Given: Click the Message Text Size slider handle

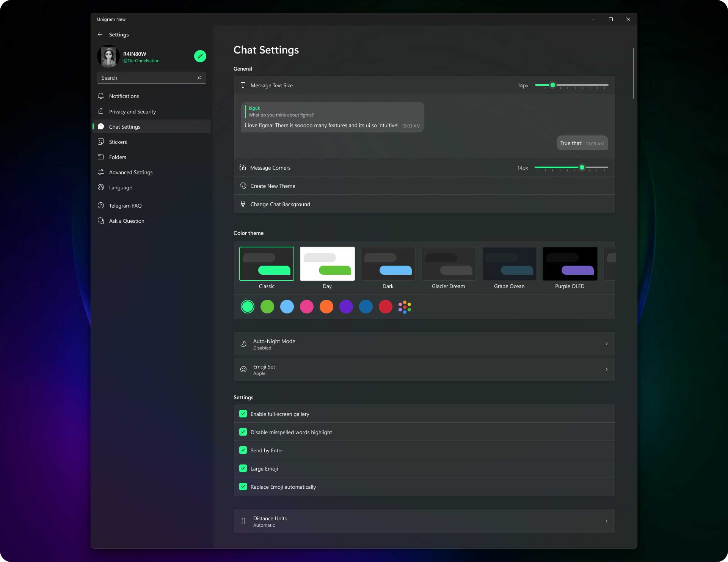Looking at the screenshot, I should click(x=553, y=85).
